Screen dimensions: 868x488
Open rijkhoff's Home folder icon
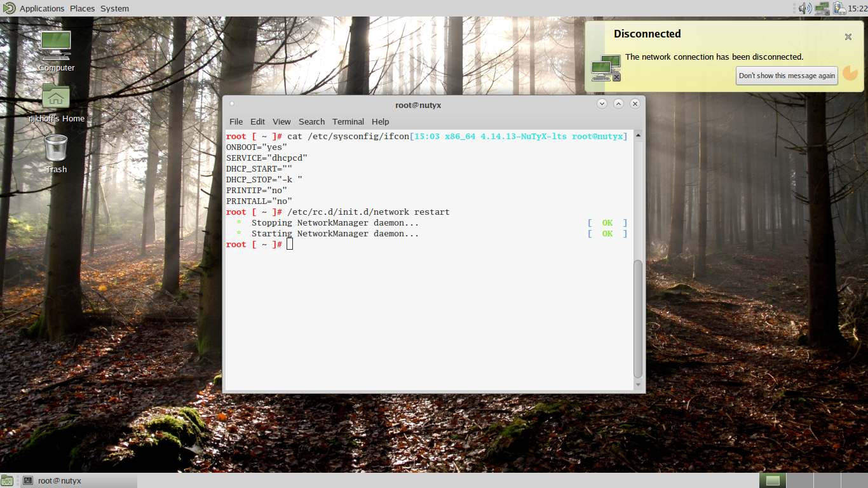pos(56,96)
